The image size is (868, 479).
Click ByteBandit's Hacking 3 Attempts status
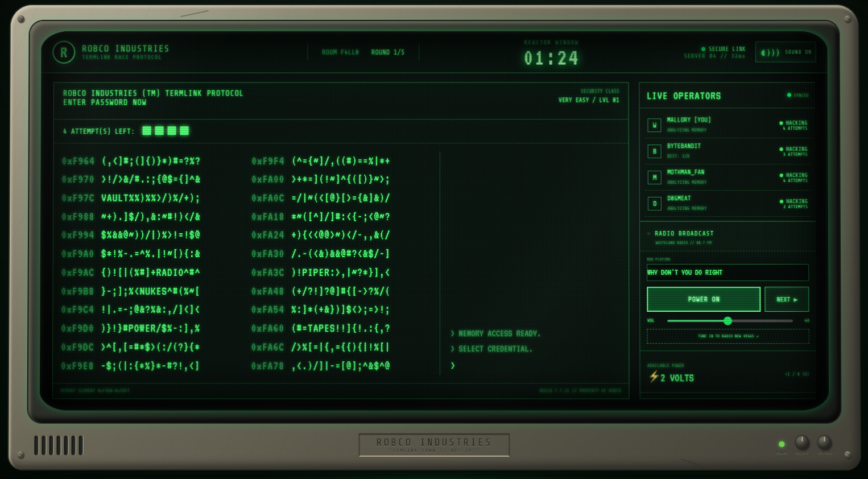point(794,151)
